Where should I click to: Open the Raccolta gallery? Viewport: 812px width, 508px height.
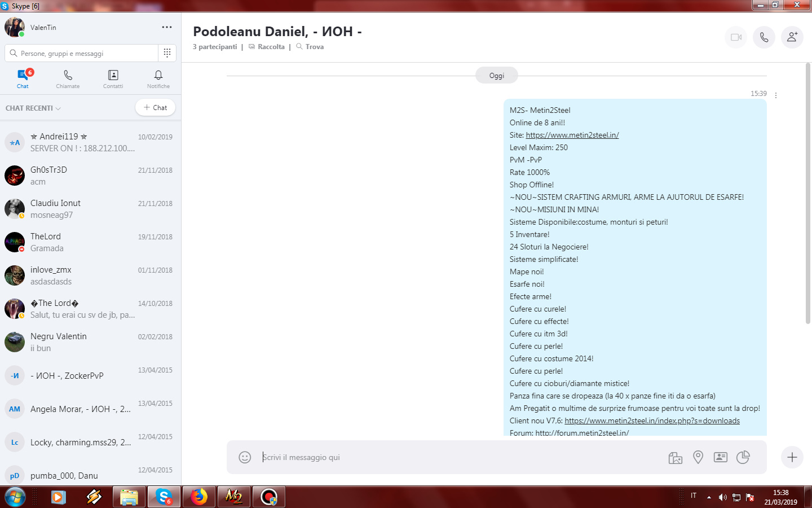pyautogui.click(x=267, y=47)
